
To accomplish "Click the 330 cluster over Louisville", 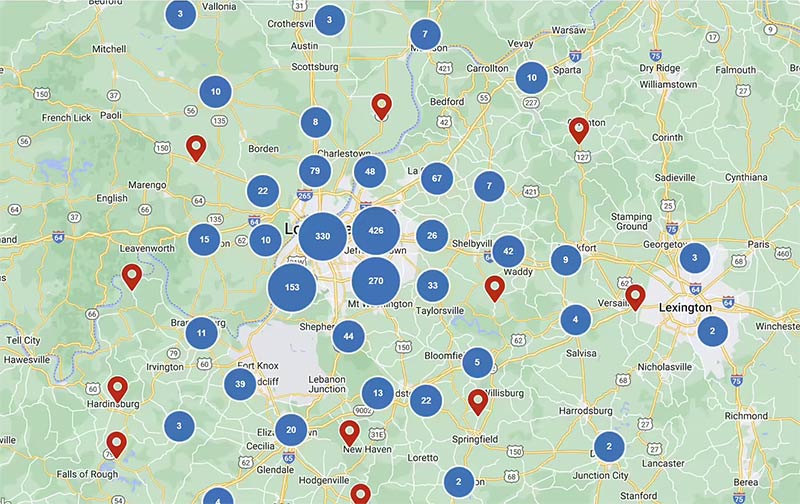I will [322, 236].
